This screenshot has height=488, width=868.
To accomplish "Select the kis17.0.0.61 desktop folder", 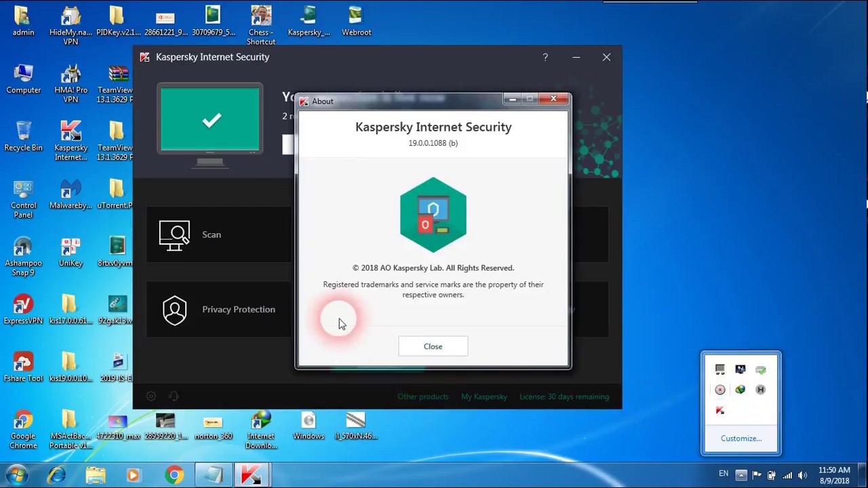I will [71, 309].
